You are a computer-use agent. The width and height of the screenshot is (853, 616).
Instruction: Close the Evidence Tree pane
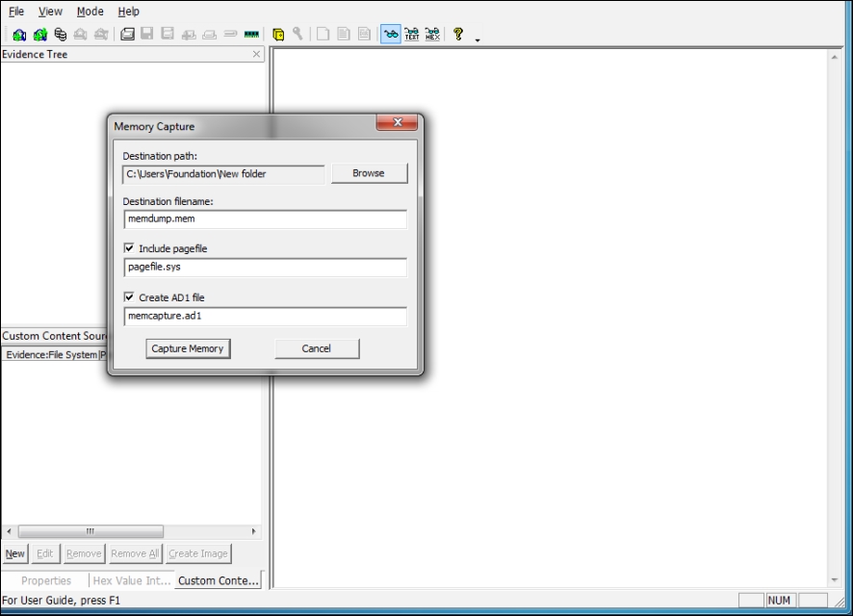click(256, 54)
